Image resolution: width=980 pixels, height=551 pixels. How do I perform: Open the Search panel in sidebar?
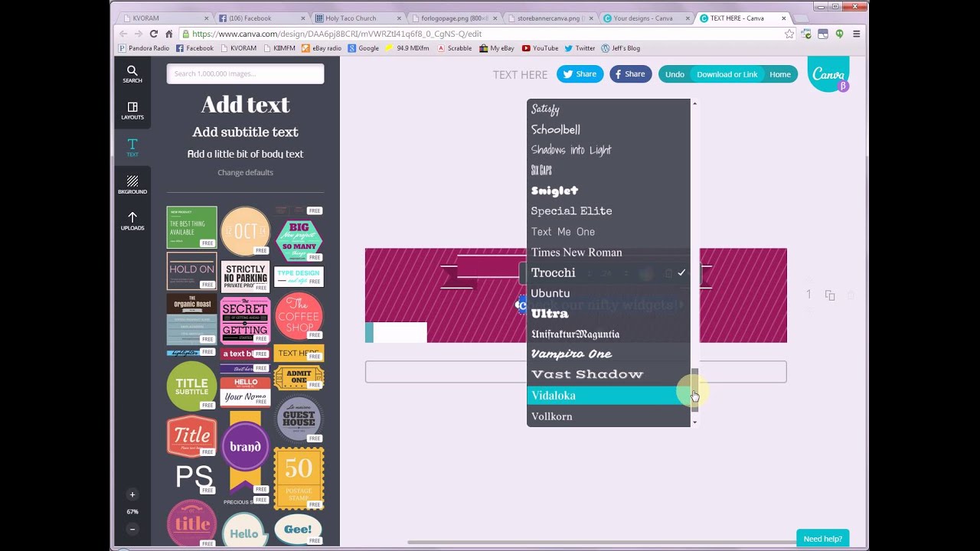(x=132, y=74)
